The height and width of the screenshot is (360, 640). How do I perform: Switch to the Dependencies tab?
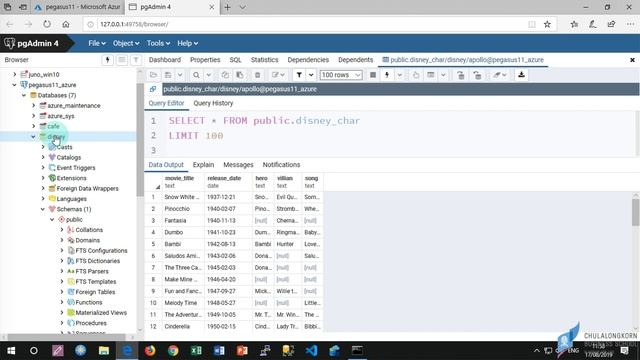[x=308, y=60]
